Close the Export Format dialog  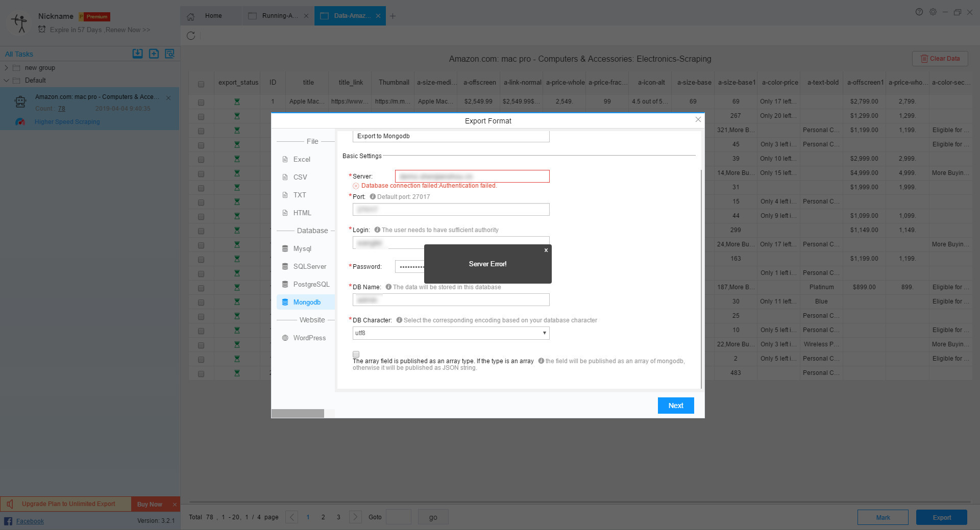(698, 119)
